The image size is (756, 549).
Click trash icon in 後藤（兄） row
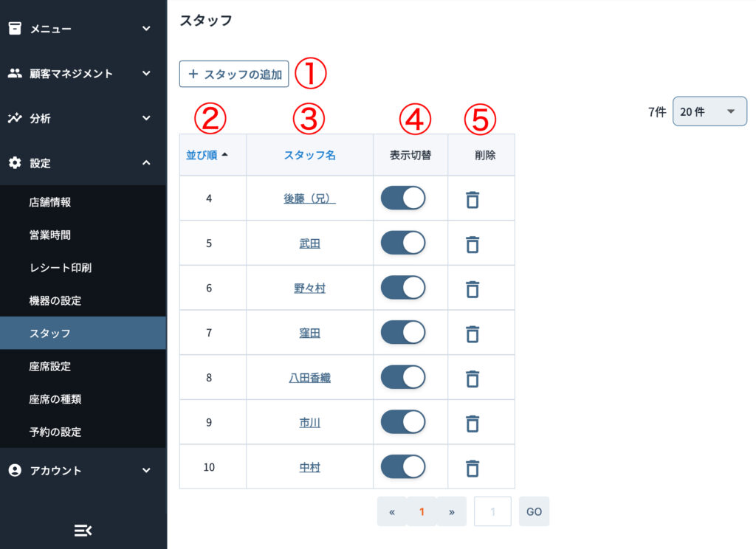(472, 199)
